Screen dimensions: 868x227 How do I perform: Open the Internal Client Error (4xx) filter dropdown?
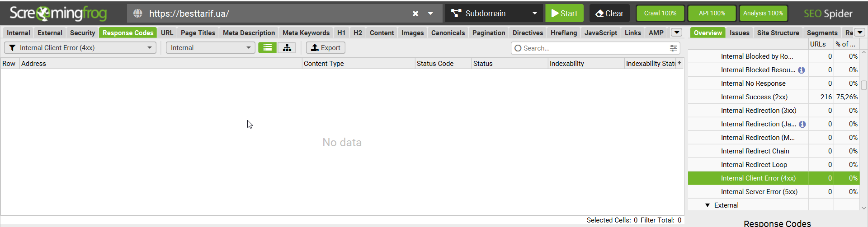click(80, 48)
